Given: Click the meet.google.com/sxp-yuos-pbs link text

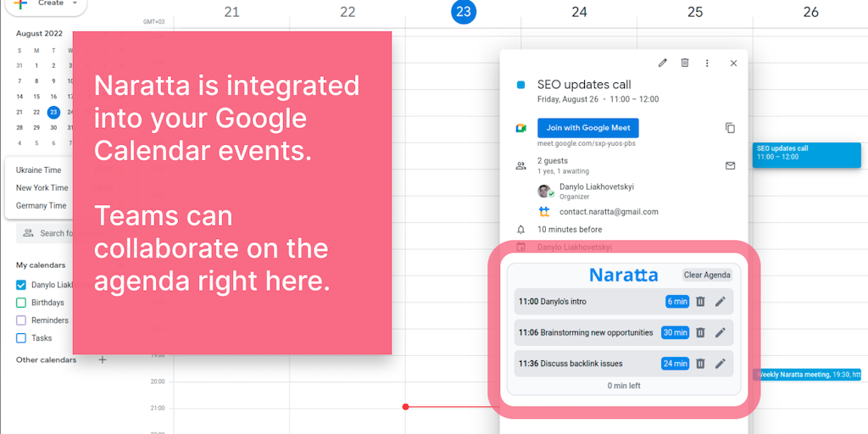Looking at the screenshot, I should point(587,143).
